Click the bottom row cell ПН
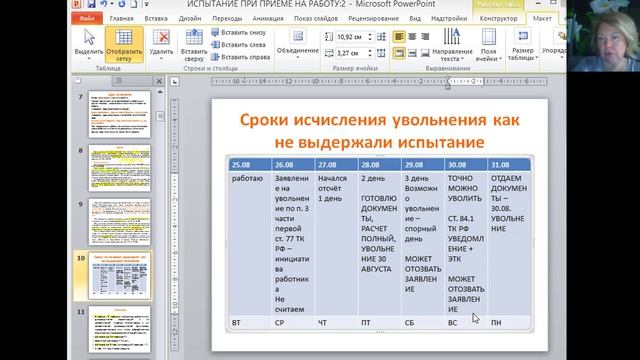This screenshot has height=360, width=640. 509,322
